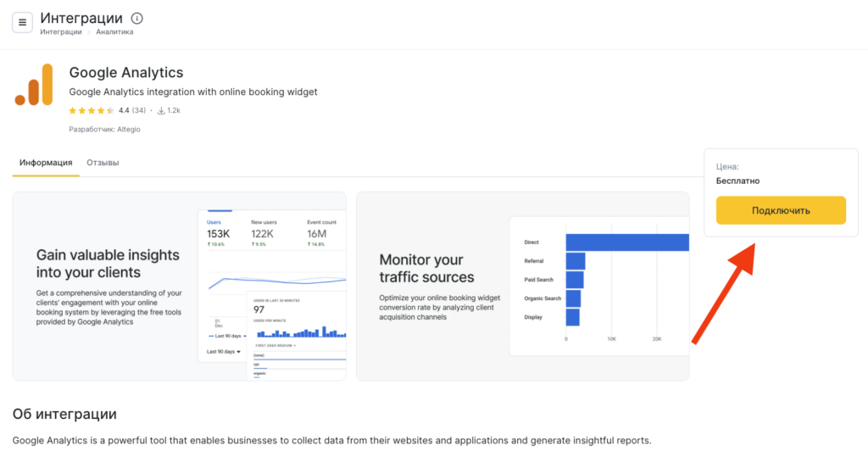Viewport: 868px width, 462px height.
Task: Click the star rating row
Action: (x=92, y=110)
